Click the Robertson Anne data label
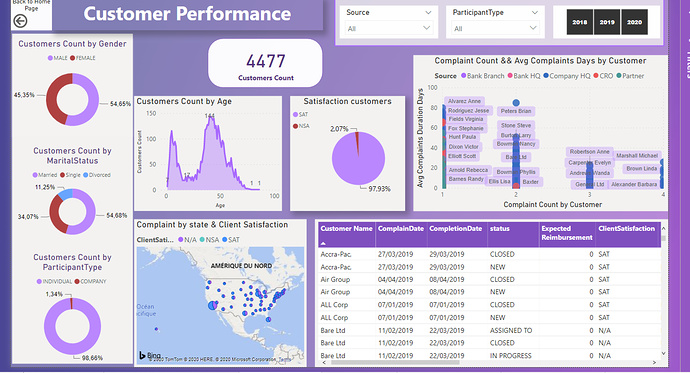The image size is (690, 373). pos(590,152)
